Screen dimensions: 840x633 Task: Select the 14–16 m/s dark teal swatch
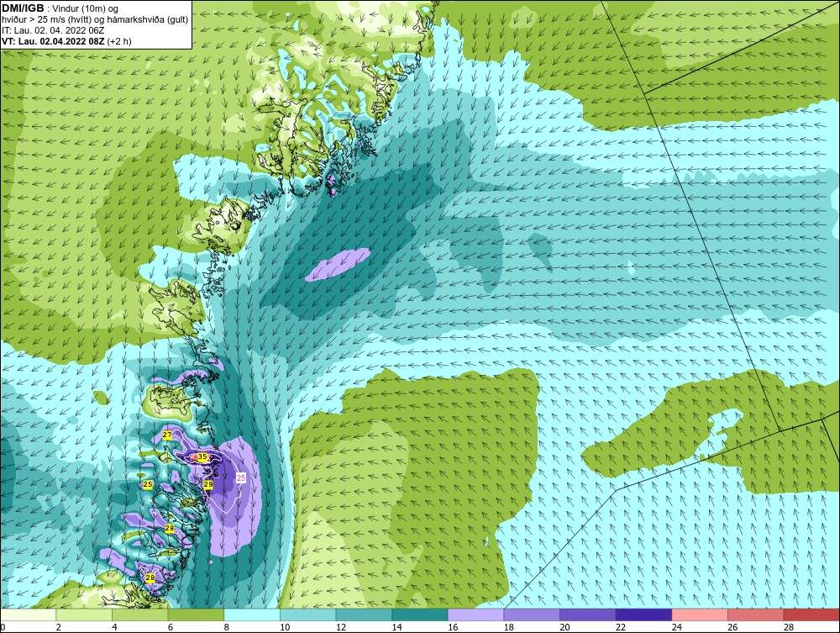click(420, 615)
